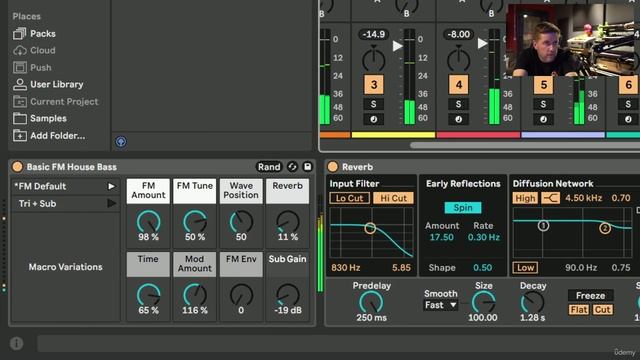This screenshot has height=360, width=640.
Task: Click the Spin Amount value 17.50
Action: 442,237
